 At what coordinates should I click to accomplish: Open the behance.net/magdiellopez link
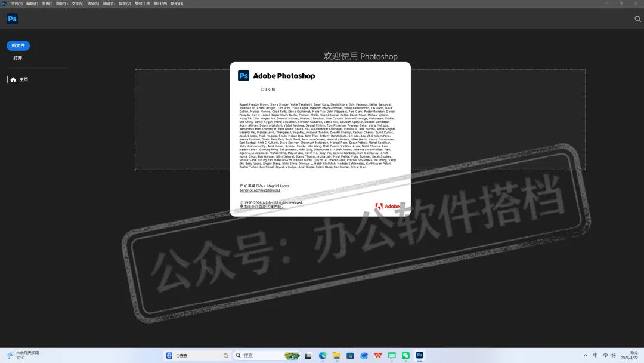260,190
